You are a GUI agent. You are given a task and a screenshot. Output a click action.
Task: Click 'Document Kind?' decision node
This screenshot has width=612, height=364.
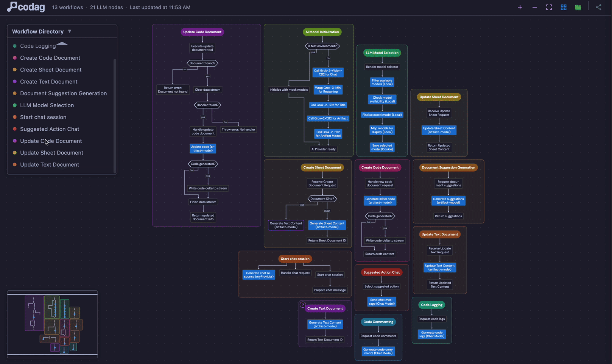point(322,199)
